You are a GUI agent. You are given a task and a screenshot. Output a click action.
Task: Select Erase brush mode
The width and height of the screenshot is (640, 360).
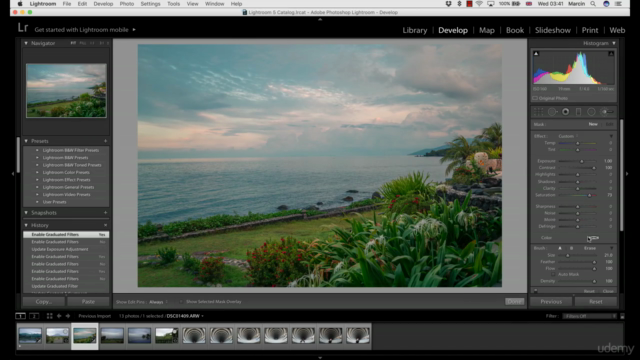point(590,248)
